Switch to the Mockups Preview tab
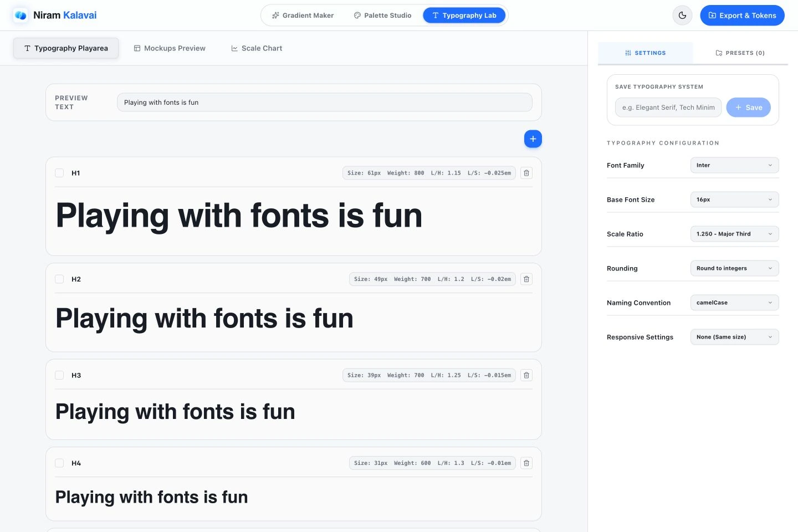Screen dimensions: 798x532 tap(170, 48)
